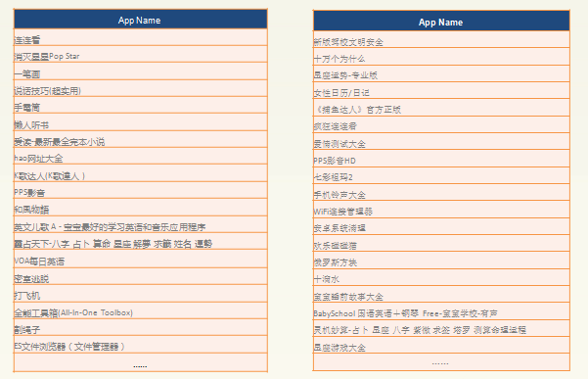Image resolution: width=588 pixels, height=380 pixels.
Task: Select the row starting with 灵机妙算-占卜
Action: pos(441,328)
